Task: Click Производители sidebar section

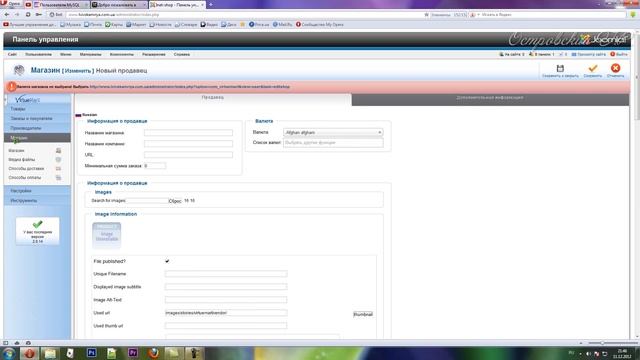Action: coord(37,128)
